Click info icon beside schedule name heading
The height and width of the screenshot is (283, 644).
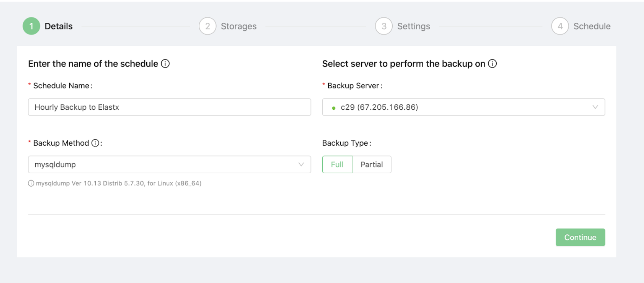click(165, 64)
